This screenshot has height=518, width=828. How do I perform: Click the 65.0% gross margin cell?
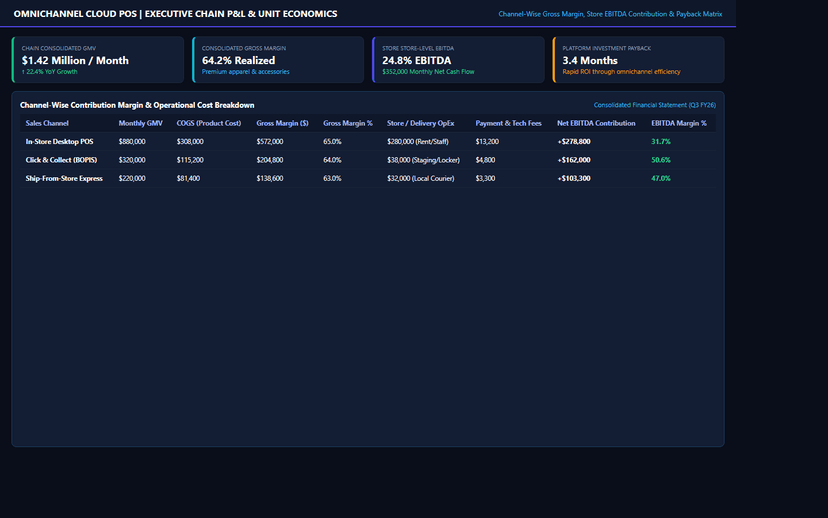pyautogui.click(x=332, y=142)
